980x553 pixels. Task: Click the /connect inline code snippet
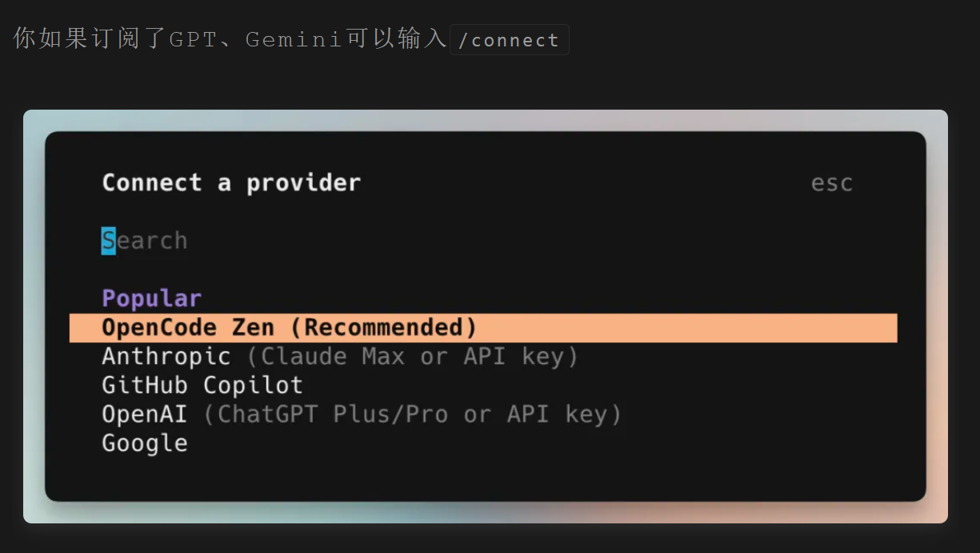(x=509, y=40)
